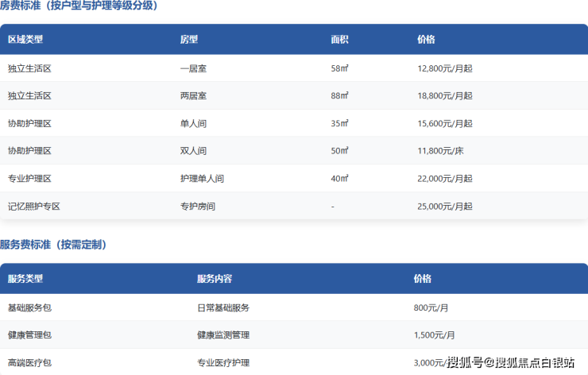Screen dimensions: 588x375
Task: Select the 单人间 cell in 协助护理区
Action: point(194,123)
